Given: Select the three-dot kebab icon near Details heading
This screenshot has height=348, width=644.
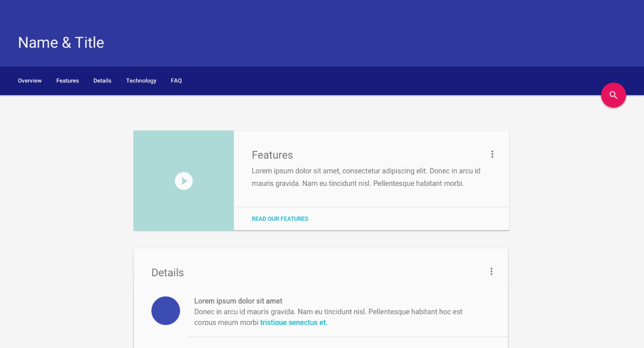Looking at the screenshot, I should pyautogui.click(x=491, y=271).
